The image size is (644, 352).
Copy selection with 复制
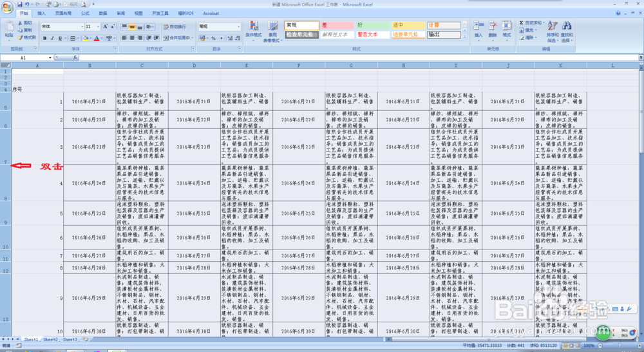pos(24,30)
